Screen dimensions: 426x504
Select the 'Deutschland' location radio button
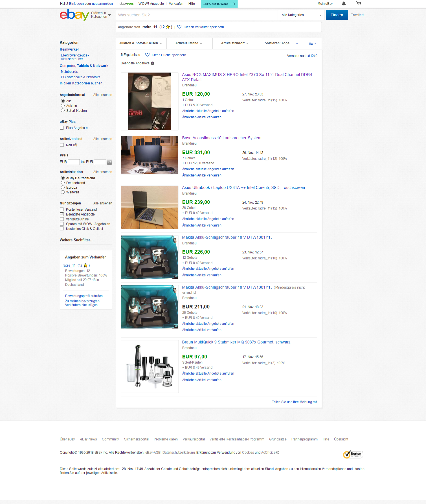coord(63,183)
